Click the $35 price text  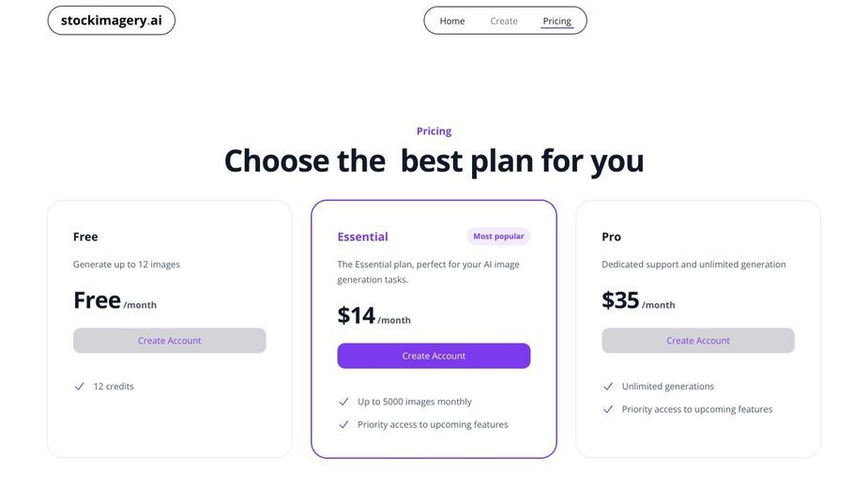620,300
